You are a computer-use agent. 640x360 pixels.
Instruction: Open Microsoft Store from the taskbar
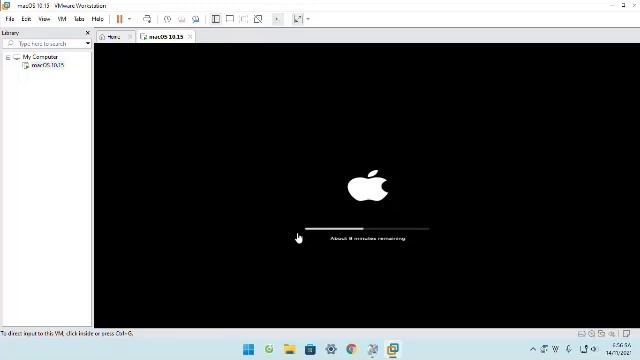(x=310, y=349)
